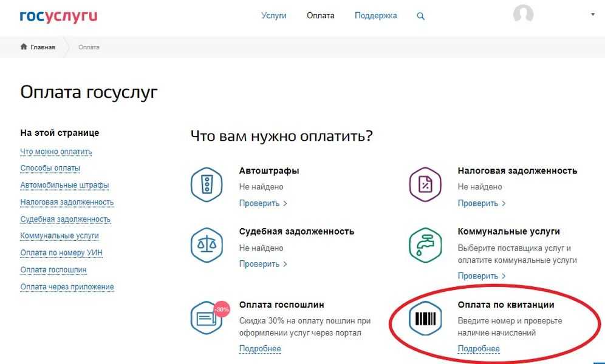Click Подробнее under Оплата госпошлин

tap(260, 349)
